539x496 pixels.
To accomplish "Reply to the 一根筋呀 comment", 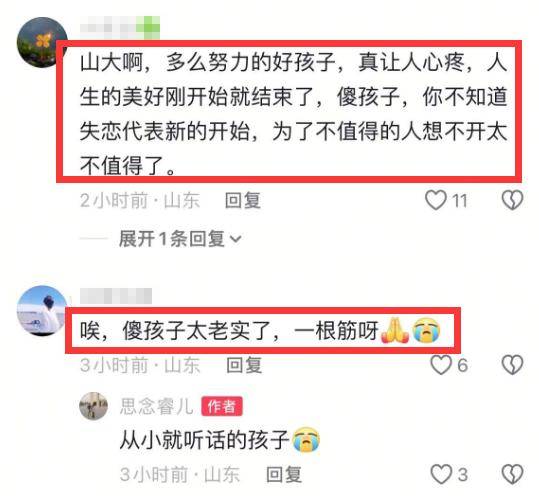I will click(x=244, y=365).
